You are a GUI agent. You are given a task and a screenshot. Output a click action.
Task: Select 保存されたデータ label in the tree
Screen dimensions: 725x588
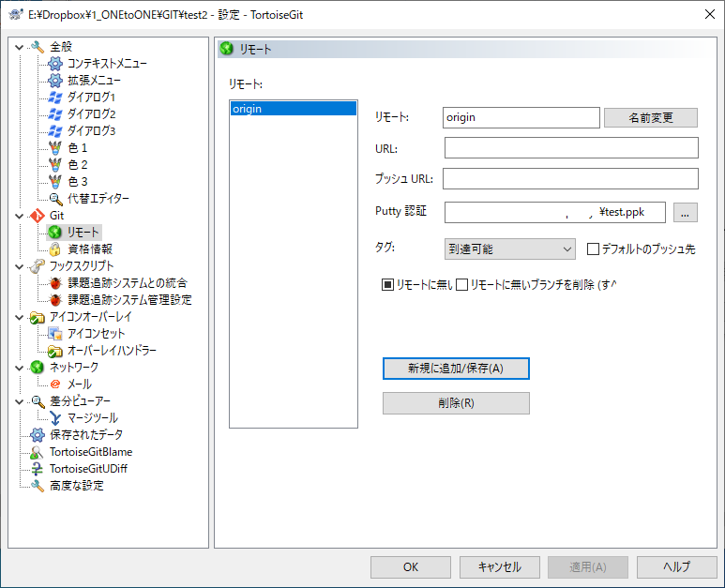click(x=86, y=434)
